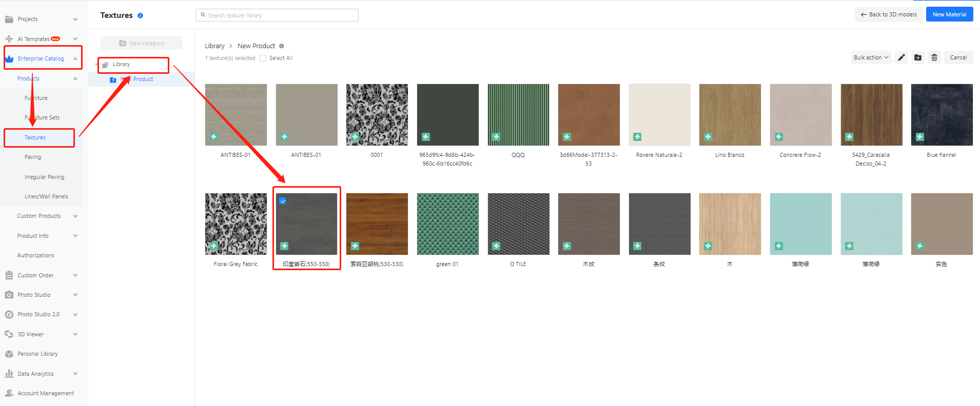Check the Select All checkbox

pos(263,58)
